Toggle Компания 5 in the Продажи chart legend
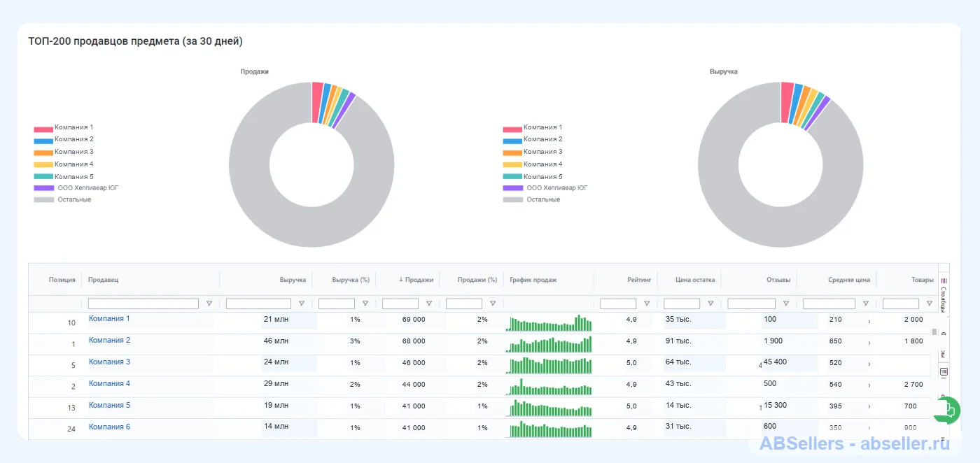This screenshot has height=463, width=980. pyautogui.click(x=64, y=177)
